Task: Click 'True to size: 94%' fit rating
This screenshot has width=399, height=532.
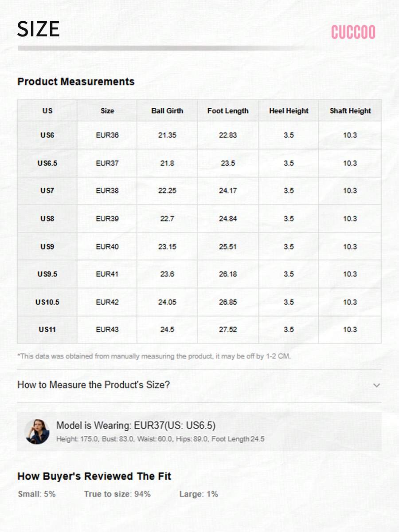Action: (x=117, y=494)
